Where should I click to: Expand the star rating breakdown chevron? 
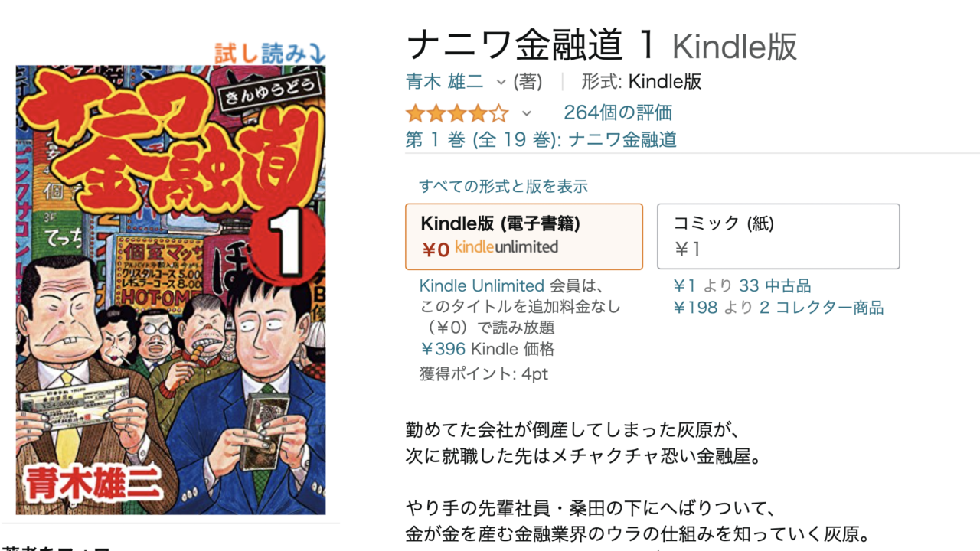coord(526,114)
